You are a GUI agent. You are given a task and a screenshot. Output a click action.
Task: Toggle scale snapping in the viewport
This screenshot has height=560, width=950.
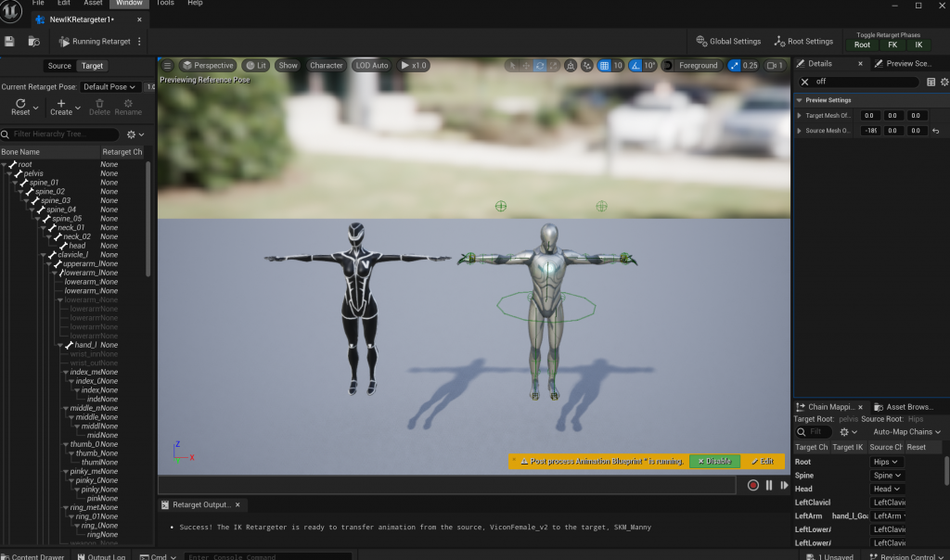(734, 66)
